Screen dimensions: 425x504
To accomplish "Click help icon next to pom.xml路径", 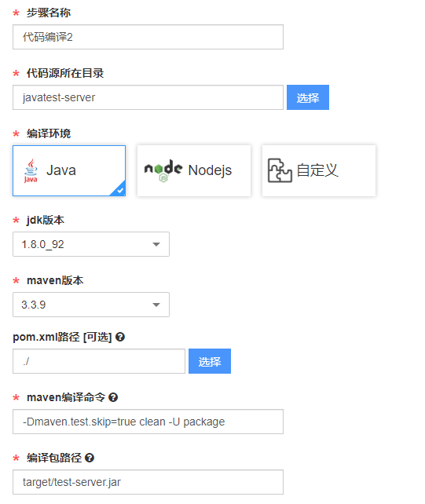I will pos(120,337).
